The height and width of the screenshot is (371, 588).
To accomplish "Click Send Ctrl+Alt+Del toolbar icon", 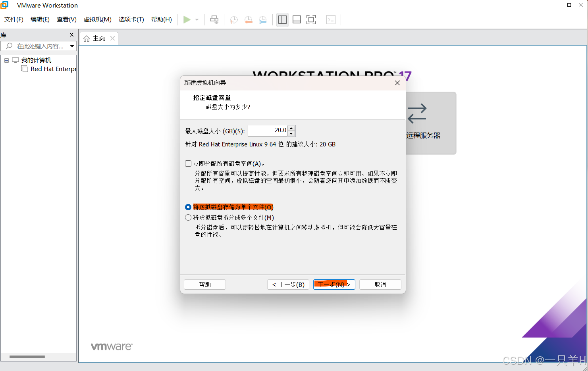I will [x=214, y=19].
